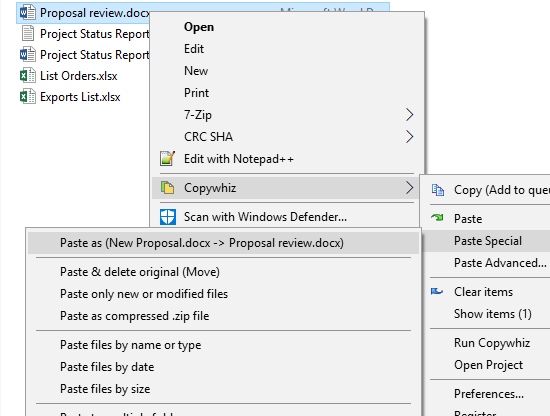Click the Copywhiz icon in the context menu
This screenshot has width=550, height=416.
coord(168,188)
